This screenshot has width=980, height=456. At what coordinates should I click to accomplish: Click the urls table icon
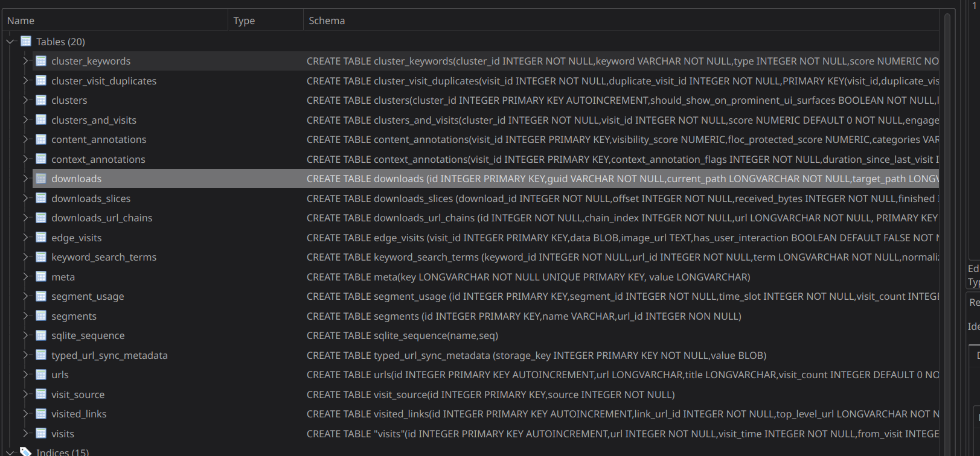coord(41,375)
